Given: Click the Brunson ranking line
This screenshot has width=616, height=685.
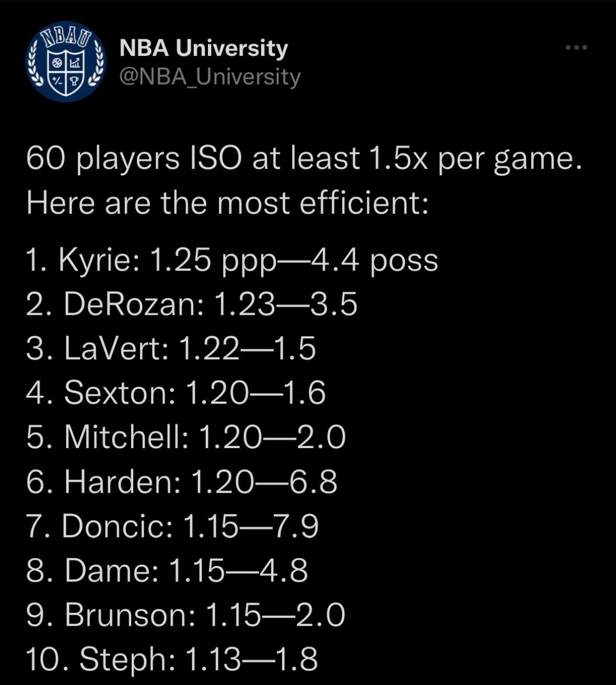Looking at the screenshot, I should coord(185,614).
